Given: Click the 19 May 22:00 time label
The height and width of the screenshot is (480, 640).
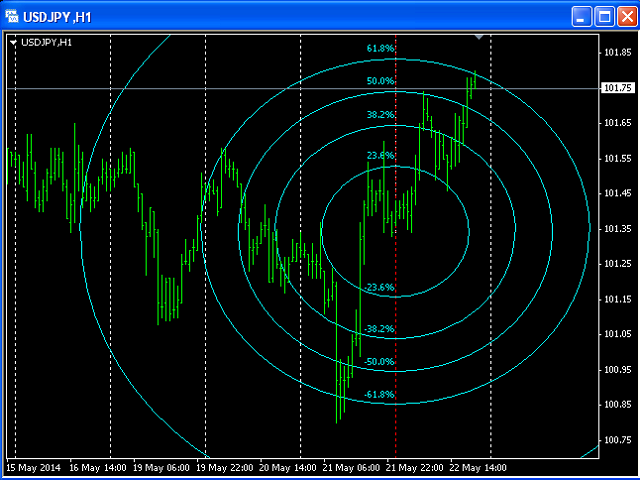Looking at the screenshot, I should tap(225, 468).
